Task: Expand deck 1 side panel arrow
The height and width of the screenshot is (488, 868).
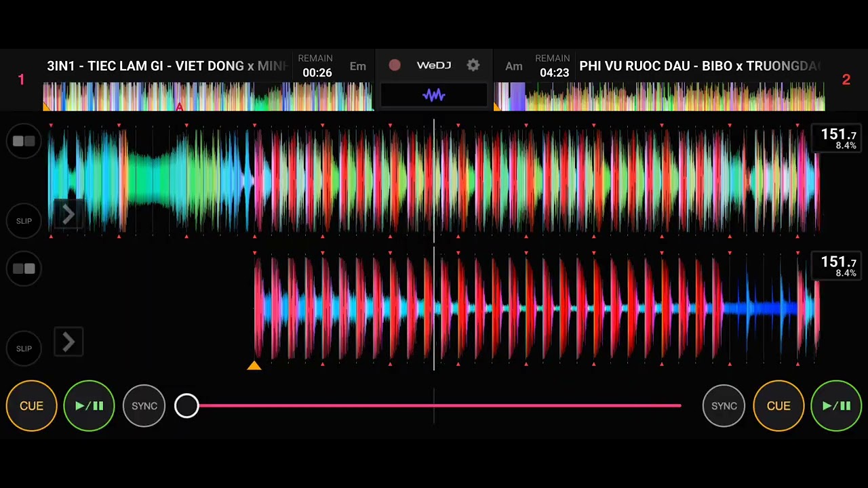Action: pos(68,216)
